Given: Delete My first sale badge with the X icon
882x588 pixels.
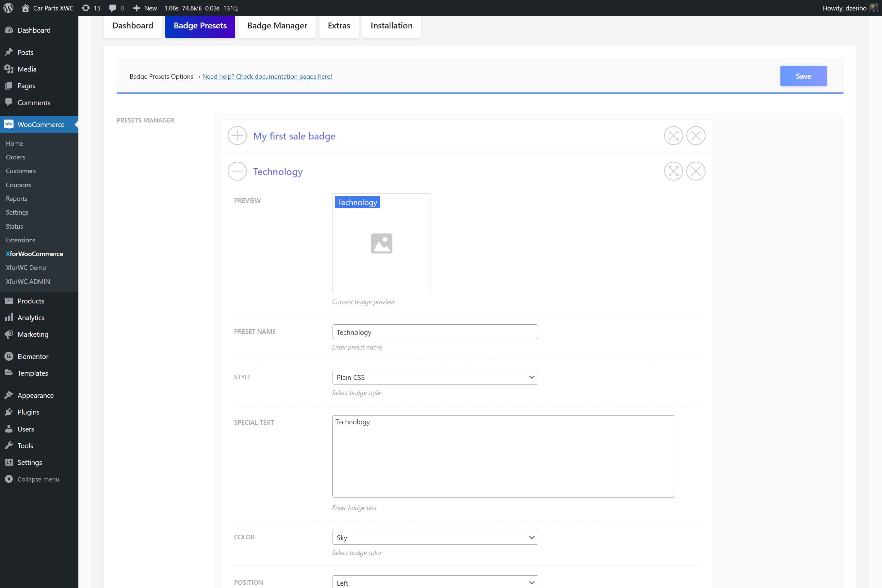Looking at the screenshot, I should click(x=695, y=136).
